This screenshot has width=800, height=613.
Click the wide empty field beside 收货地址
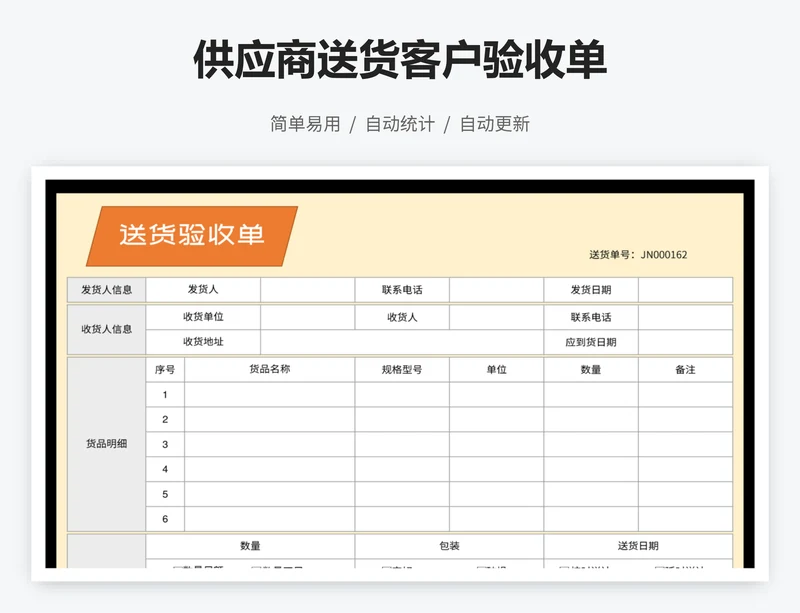coord(402,342)
